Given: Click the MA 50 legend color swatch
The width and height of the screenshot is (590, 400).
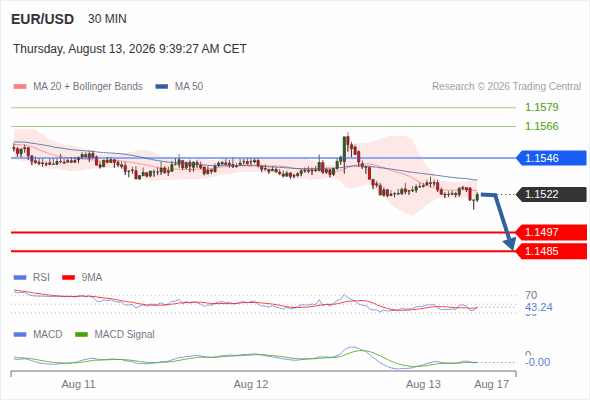Looking at the screenshot, I should click(162, 87).
